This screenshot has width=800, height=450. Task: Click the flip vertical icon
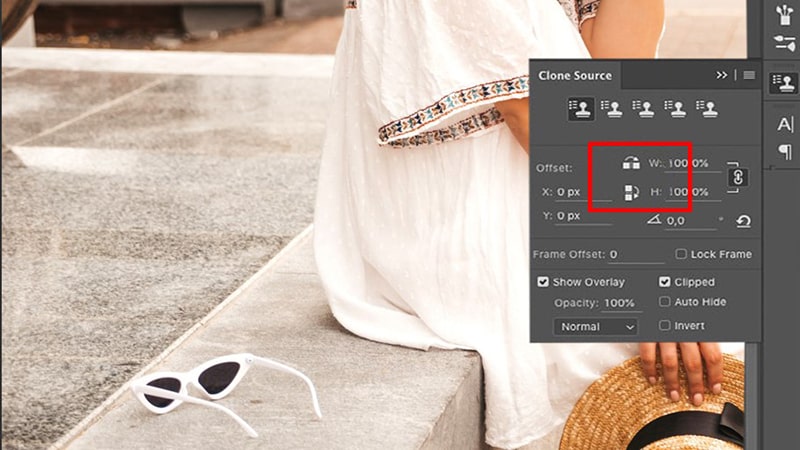coord(631,191)
